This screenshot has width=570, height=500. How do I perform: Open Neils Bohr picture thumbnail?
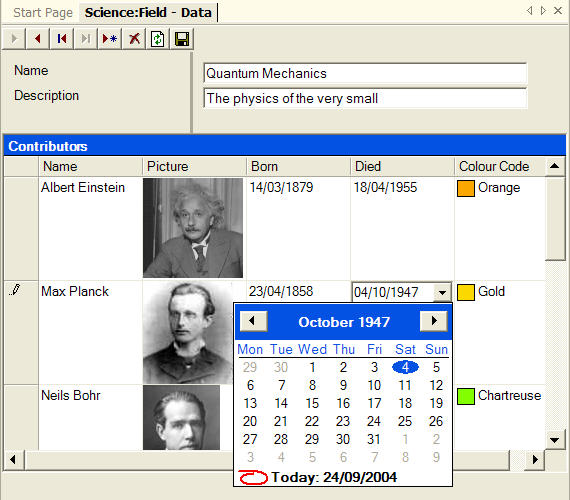click(181, 417)
